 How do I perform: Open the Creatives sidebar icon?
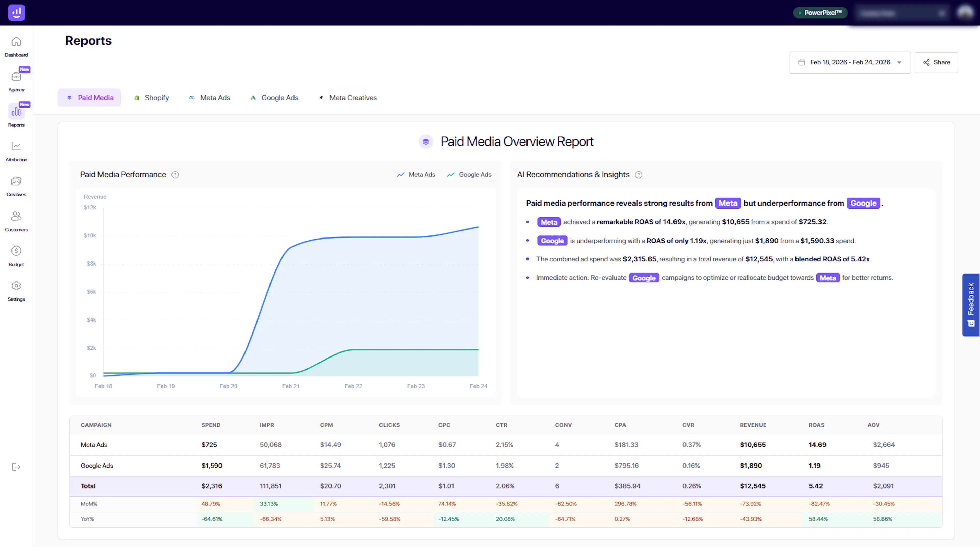tap(16, 181)
